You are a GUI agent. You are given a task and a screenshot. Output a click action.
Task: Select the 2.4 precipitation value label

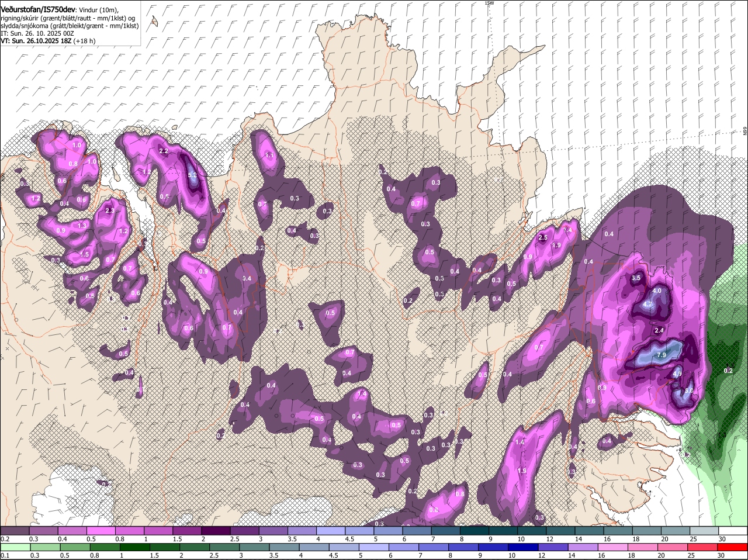tap(660, 331)
